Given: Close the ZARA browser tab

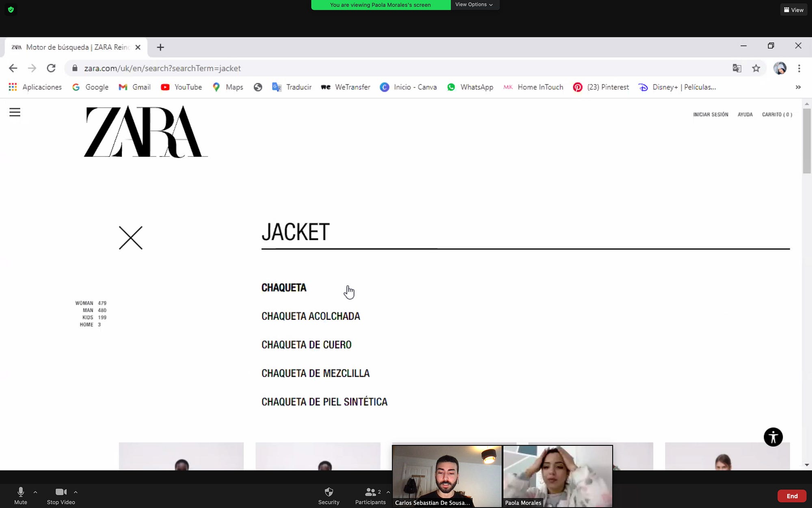Looking at the screenshot, I should tap(138, 47).
